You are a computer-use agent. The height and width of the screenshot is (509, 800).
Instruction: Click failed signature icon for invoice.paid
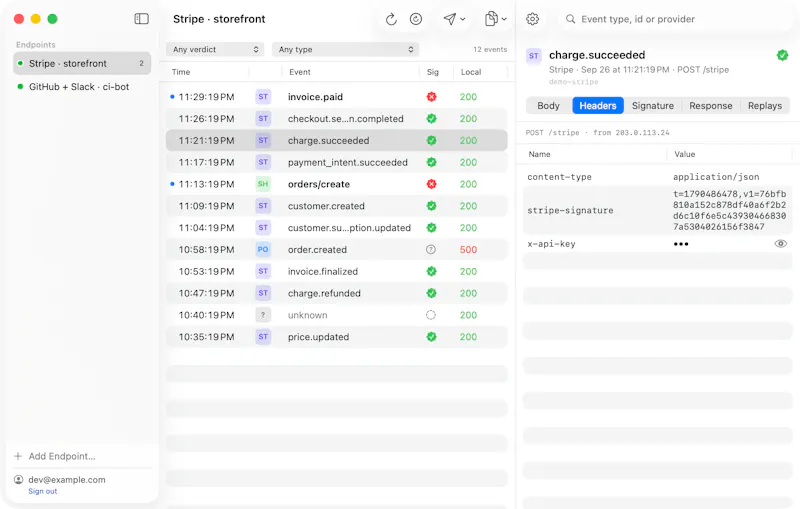[x=431, y=97]
